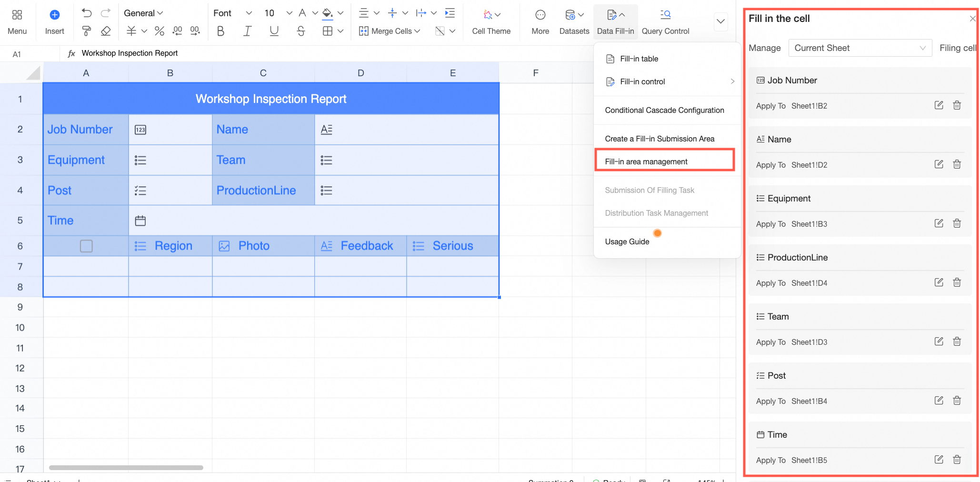Toggle bold formatting
This screenshot has width=980, height=482.
pyautogui.click(x=220, y=31)
